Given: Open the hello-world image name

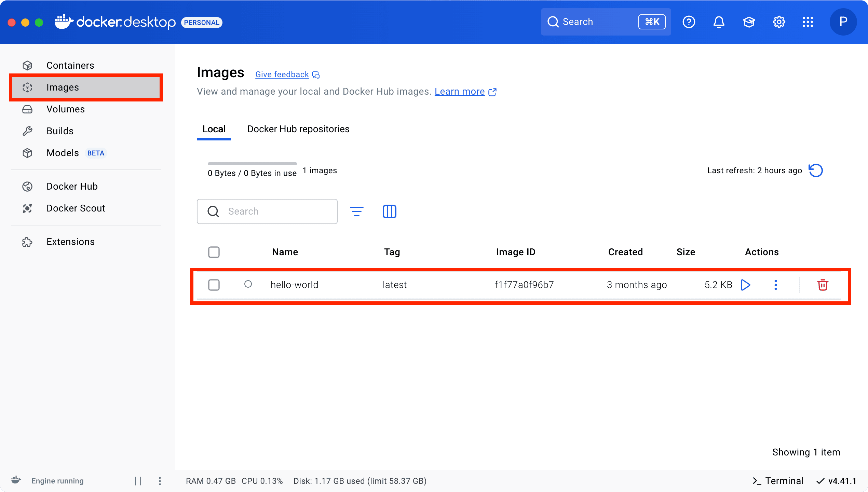Looking at the screenshot, I should point(294,285).
